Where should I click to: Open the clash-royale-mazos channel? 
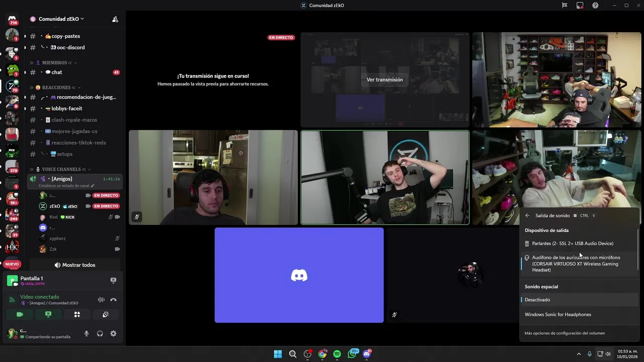click(75, 120)
